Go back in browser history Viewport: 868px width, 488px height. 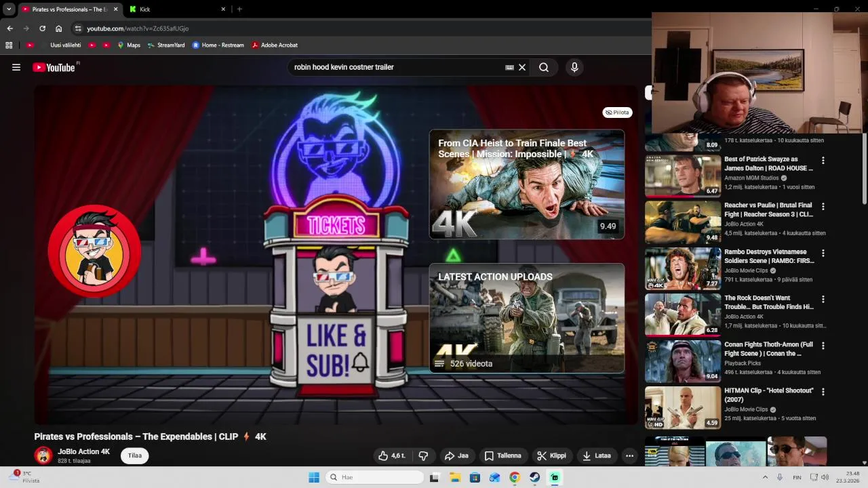(x=9, y=28)
